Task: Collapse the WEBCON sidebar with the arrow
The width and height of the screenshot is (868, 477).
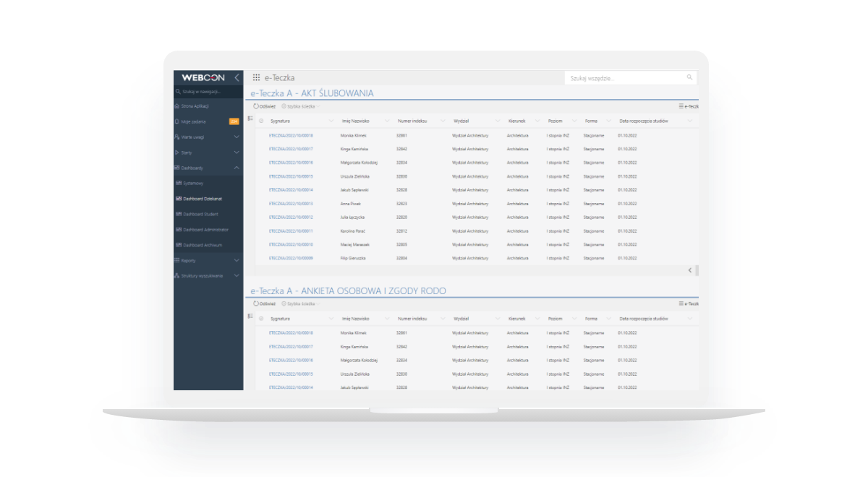Action: [237, 77]
